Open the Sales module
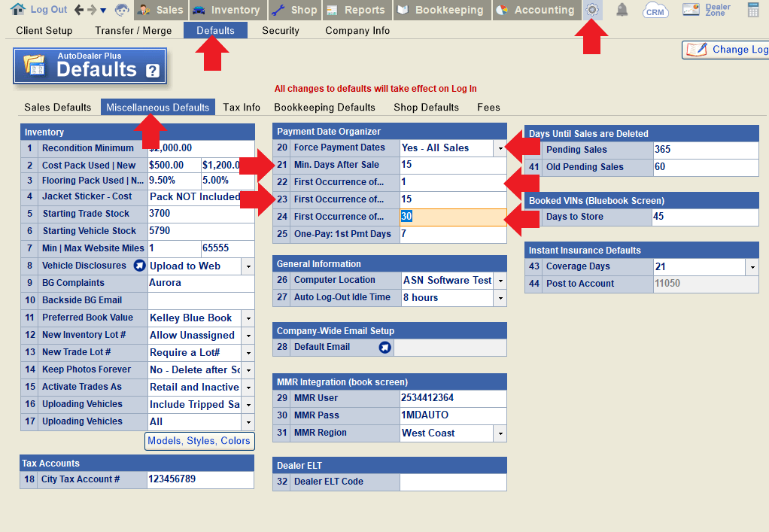This screenshot has height=532, width=769. coord(160,10)
